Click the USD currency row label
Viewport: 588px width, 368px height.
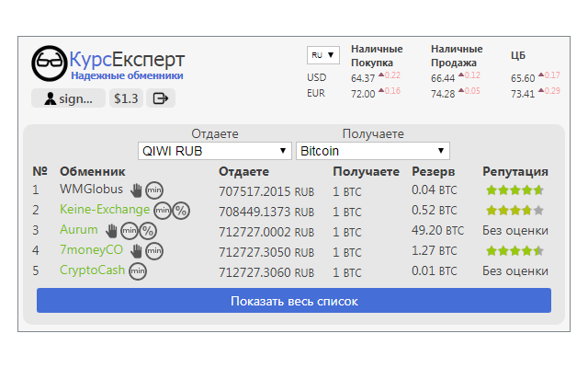coord(316,77)
